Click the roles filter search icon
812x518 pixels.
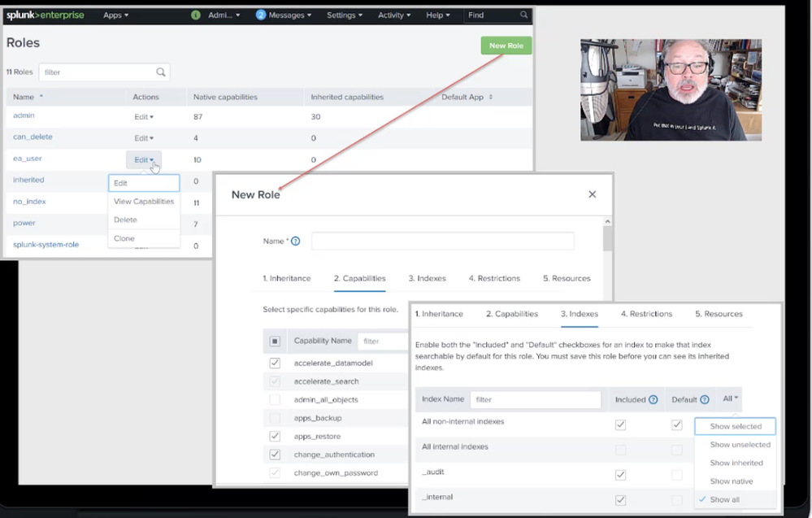pos(161,72)
